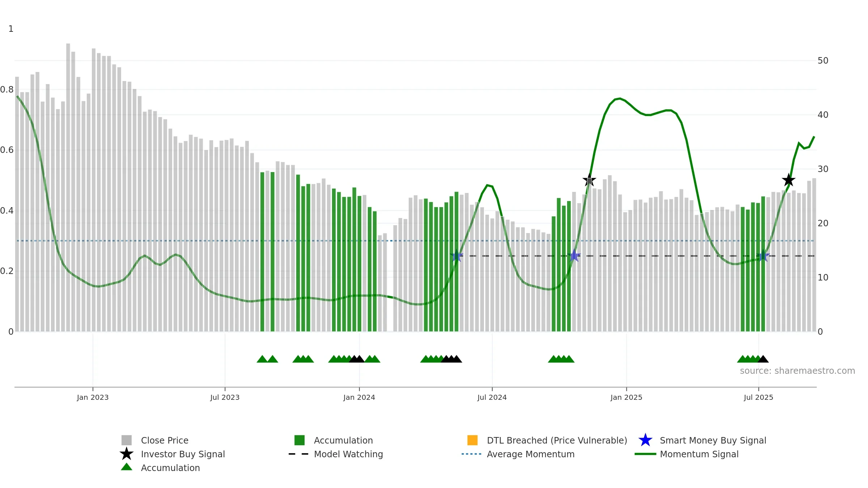The width and height of the screenshot is (868, 488).
Task: Click the dashed Model Watching legend line
Action: 299,454
